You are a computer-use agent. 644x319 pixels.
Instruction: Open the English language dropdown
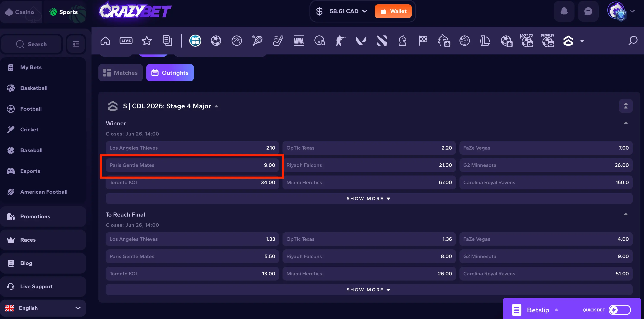click(x=43, y=308)
